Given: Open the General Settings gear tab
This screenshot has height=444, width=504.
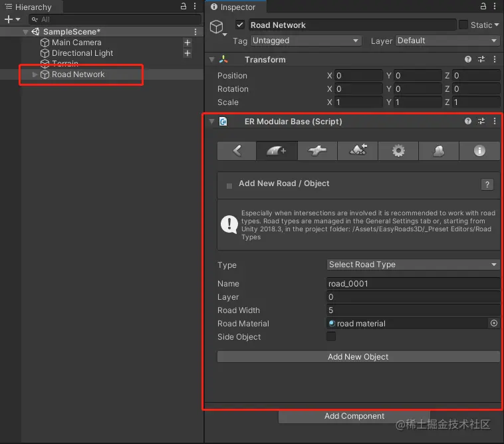Looking at the screenshot, I should tap(398, 151).
